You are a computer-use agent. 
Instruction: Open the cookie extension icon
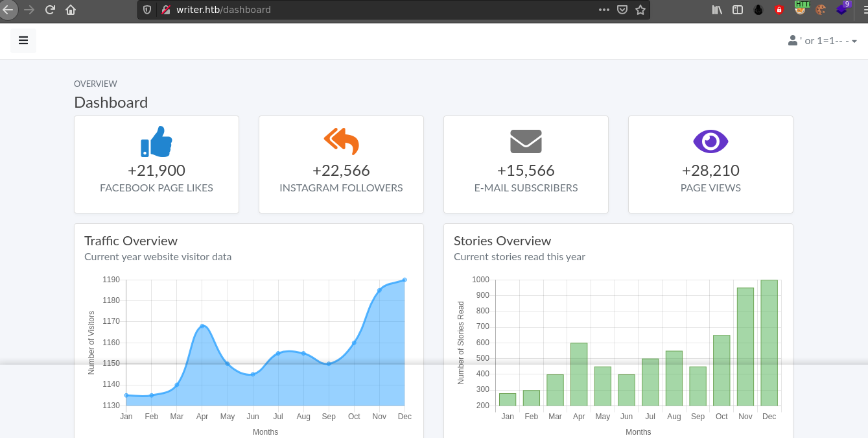point(821,10)
